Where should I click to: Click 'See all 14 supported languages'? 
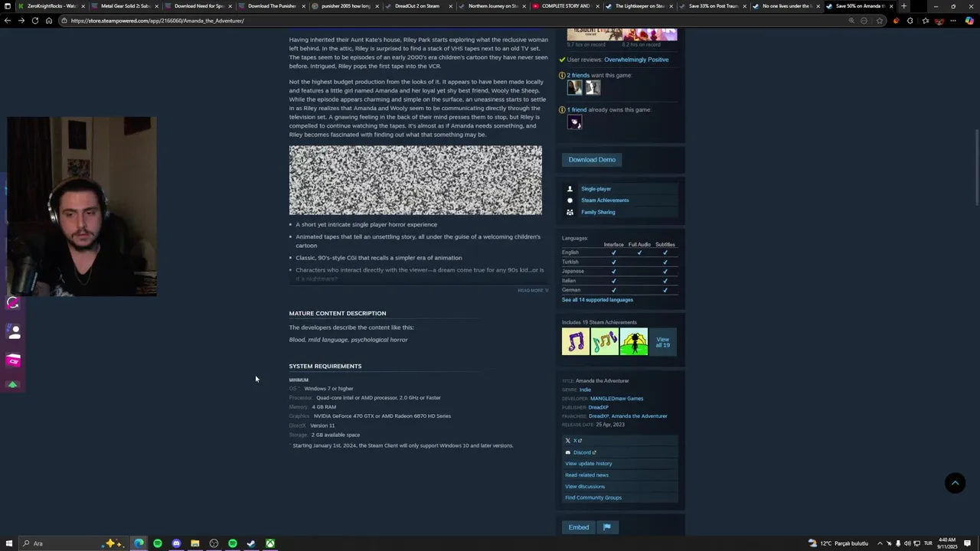tap(597, 300)
